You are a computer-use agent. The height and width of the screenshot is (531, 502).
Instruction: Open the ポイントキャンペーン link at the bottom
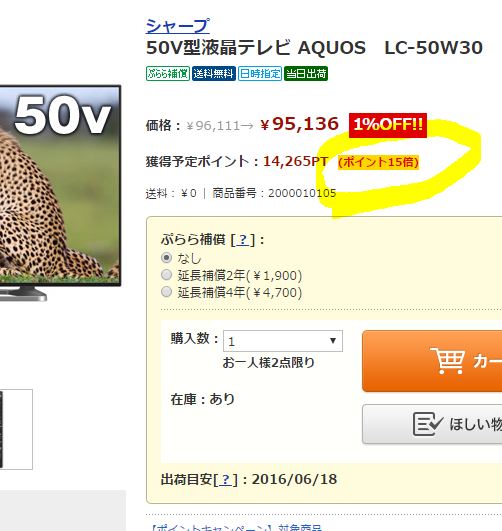click(235, 527)
